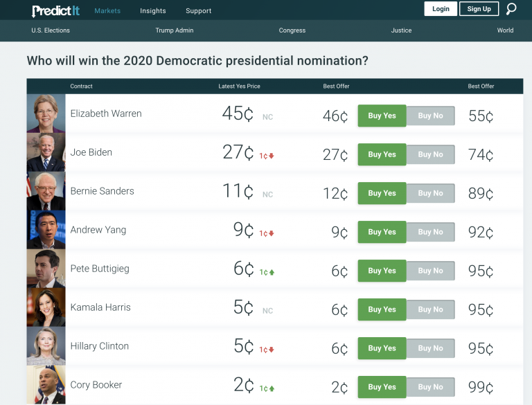Switch to the Trump Admin category

click(175, 30)
